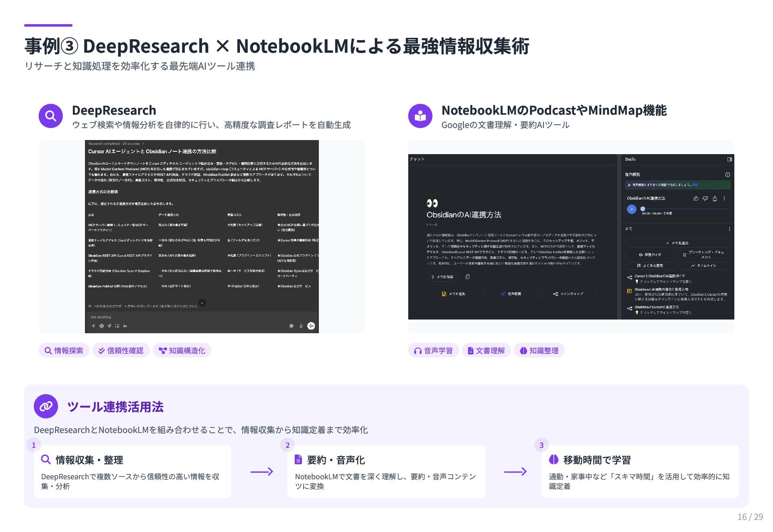Click the 情報収集・整理 step card
Screen dimensions: 773x532
[x=132, y=471]
